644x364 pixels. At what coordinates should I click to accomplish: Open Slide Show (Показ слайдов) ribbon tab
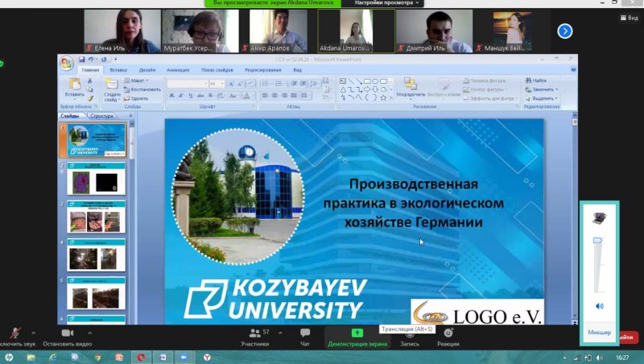217,70
